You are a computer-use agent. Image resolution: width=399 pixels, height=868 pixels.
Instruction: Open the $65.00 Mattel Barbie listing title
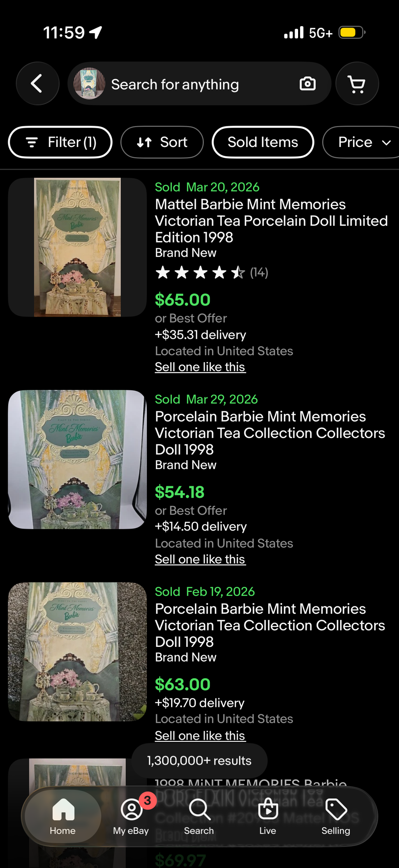coord(271,221)
